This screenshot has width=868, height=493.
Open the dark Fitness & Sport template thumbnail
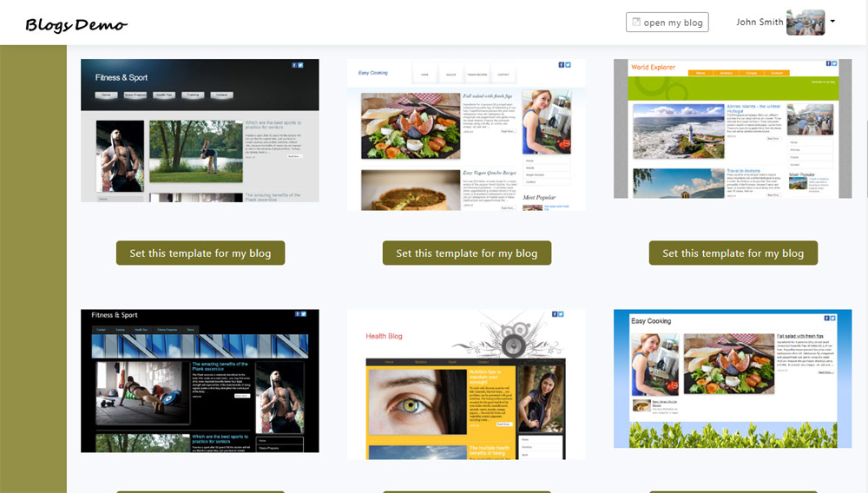pos(200,382)
